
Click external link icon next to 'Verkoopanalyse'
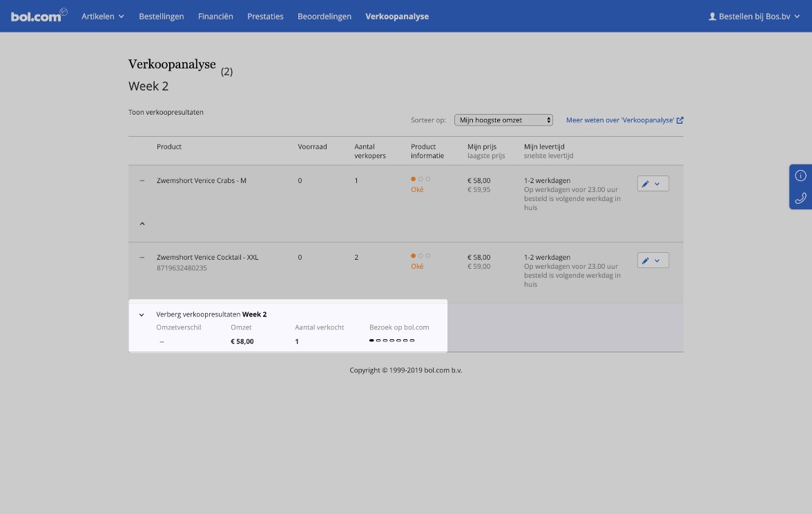pos(680,120)
